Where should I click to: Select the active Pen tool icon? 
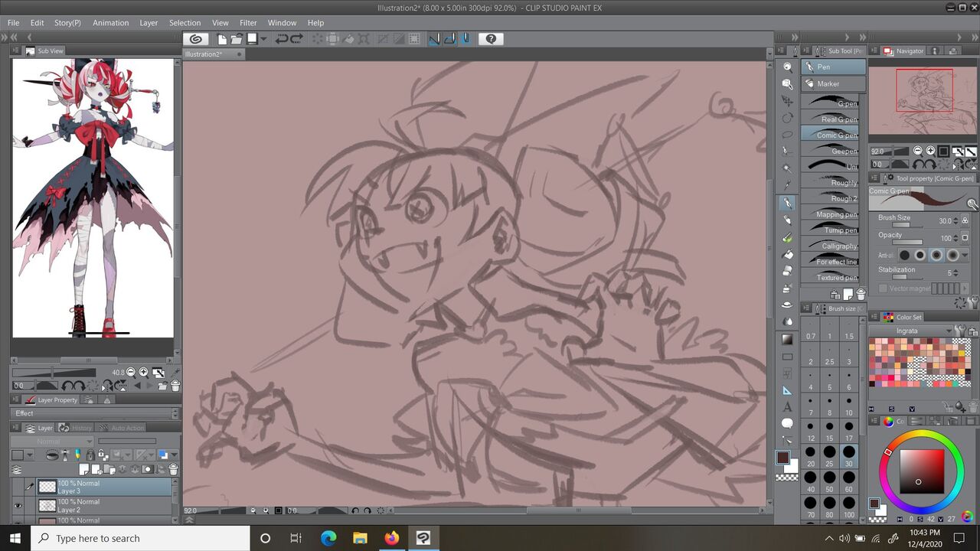(x=787, y=203)
